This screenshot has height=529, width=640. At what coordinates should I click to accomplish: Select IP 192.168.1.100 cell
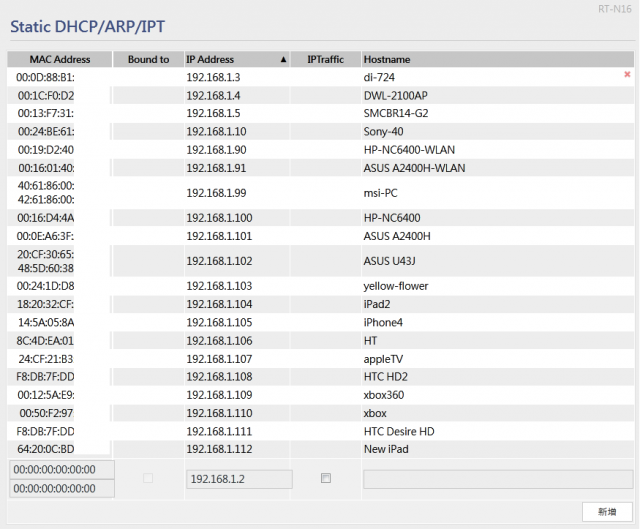tap(219, 218)
